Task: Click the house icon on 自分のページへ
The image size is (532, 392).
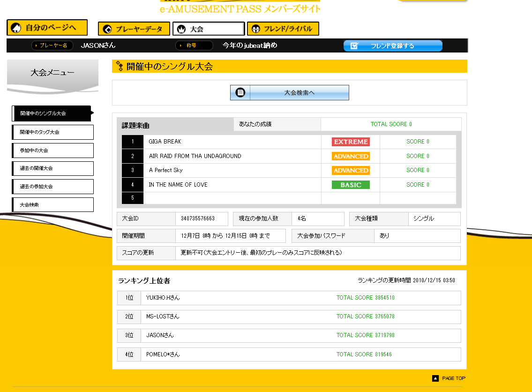Action: (x=16, y=28)
